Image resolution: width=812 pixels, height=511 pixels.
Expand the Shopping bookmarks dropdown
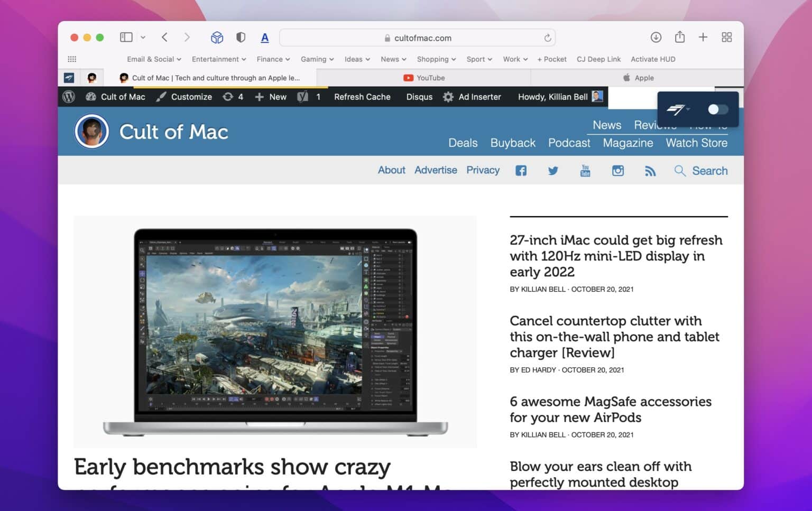pos(436,59)
